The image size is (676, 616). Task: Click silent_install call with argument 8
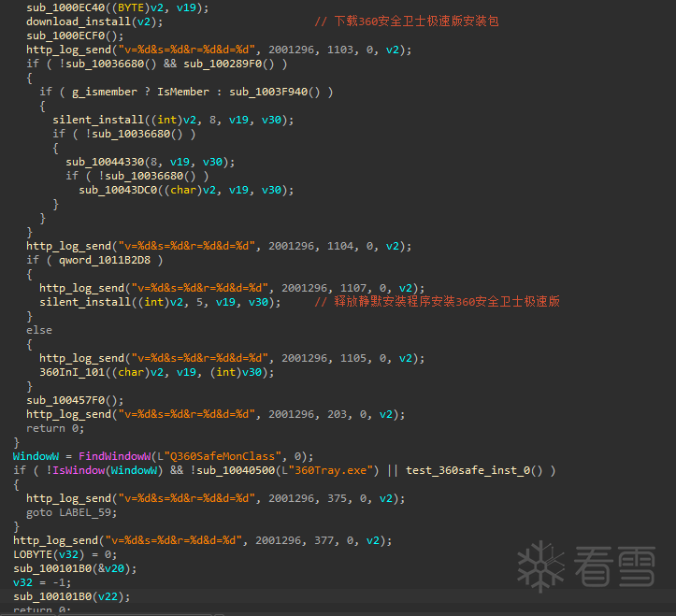(x=173, y=120)
